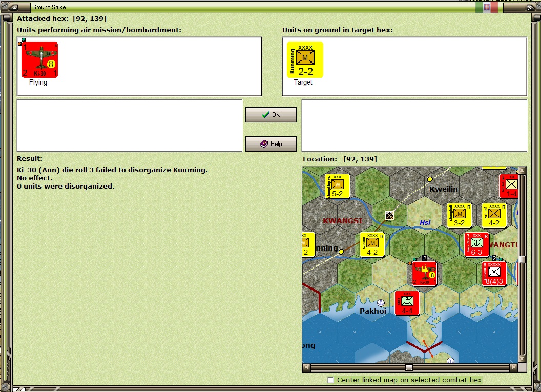This screenshot has height=392, width=541.
Task: Click the Pakhoi city name on the map
Action: pyautogui.click(x=373, y=311)
